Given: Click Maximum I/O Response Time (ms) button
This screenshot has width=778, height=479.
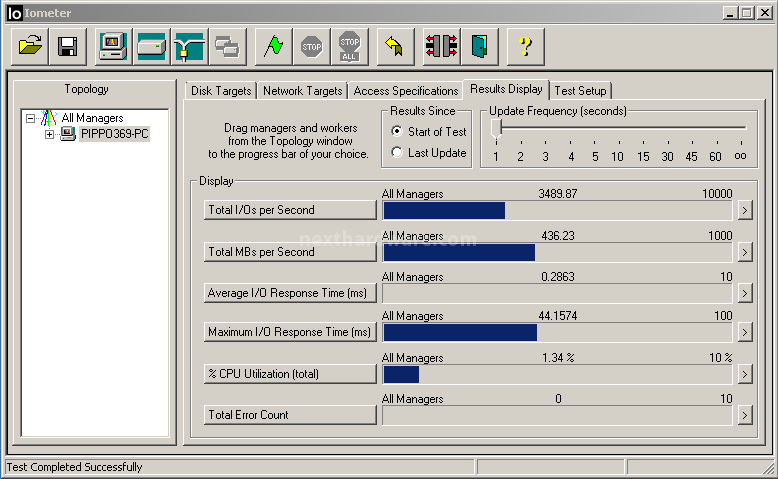Looking at the screenshot, I should coord(290,332).
